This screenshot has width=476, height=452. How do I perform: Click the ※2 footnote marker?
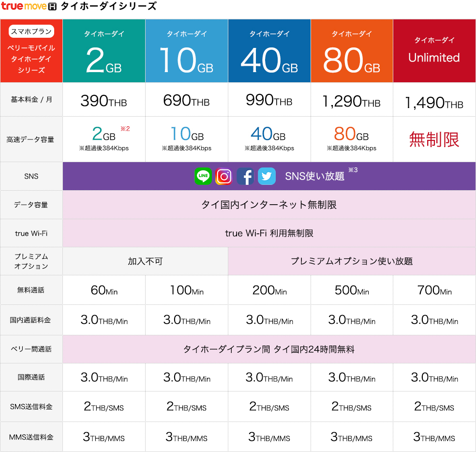point(125,129)
